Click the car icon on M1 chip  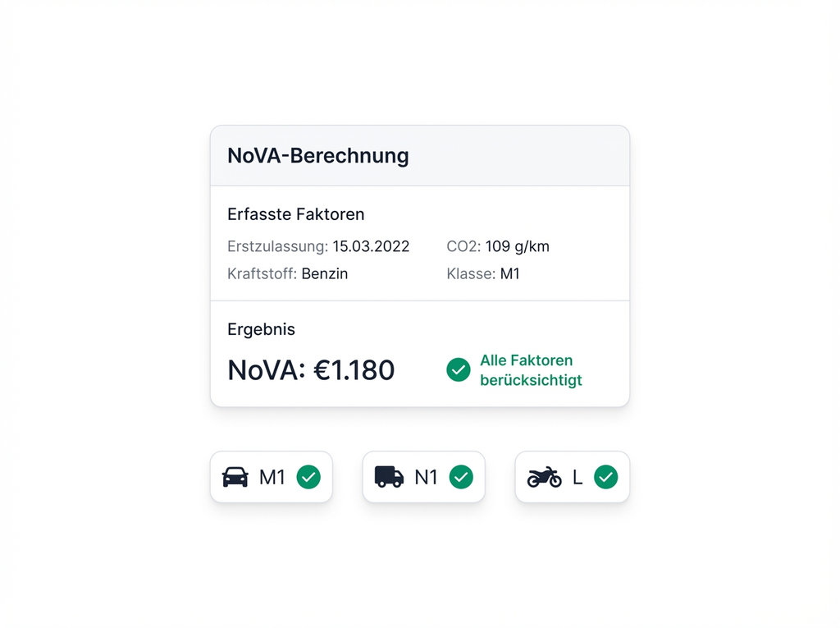[235, 477]
